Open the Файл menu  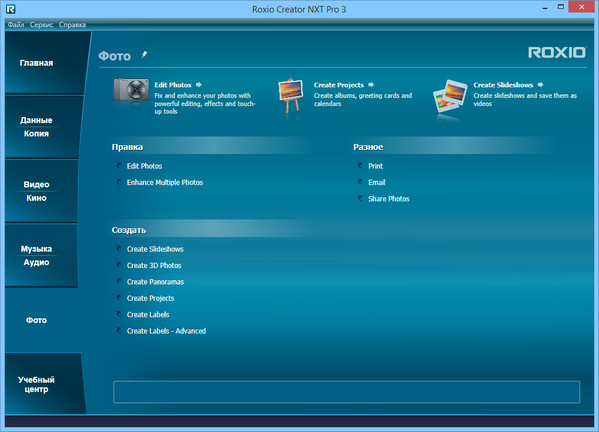click(16, 24)
